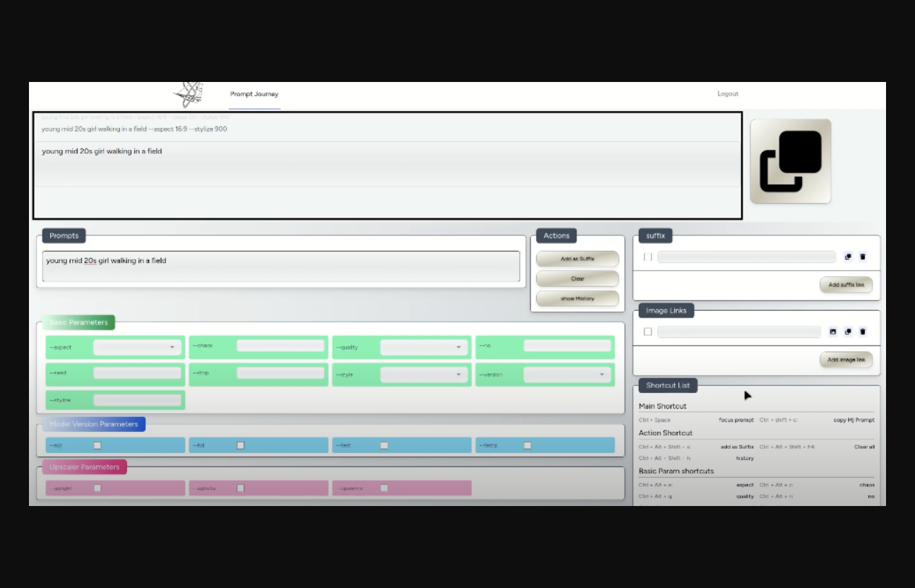Image resolution: width=915 pixels, height=588 pixels.
Task: Click the show History button
Action: pyautogui.click(x=577, y=298)
